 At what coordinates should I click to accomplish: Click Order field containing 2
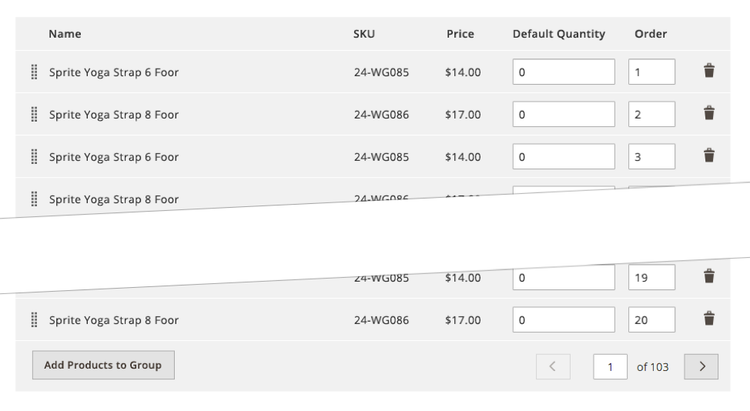click(651, 114)
